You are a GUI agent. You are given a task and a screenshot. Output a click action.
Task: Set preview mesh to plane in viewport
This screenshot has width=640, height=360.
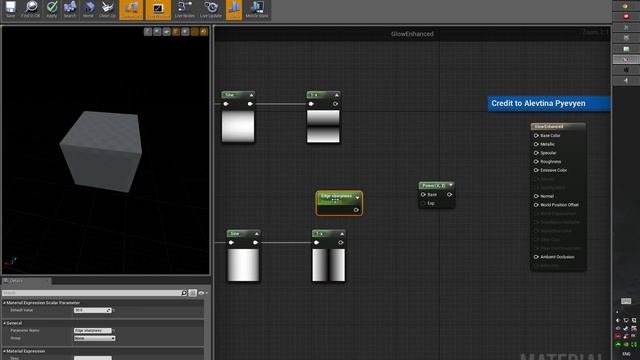[167, 32]
